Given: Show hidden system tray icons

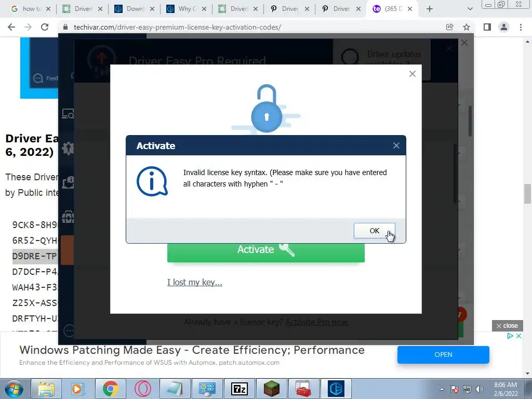Looking at the screenshot, I should pyautogui.click(x=442, y=389).
